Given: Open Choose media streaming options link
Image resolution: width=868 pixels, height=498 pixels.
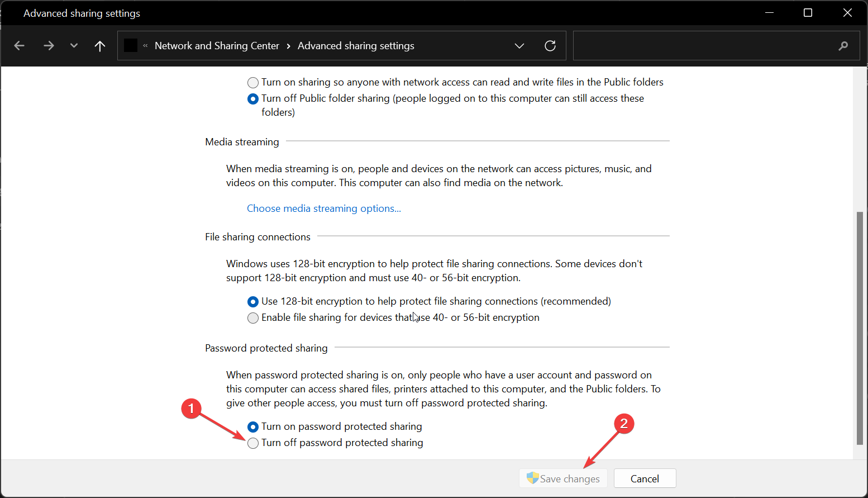Looking at the screenshot, I should pyautogui.click(x=324, y=208).
